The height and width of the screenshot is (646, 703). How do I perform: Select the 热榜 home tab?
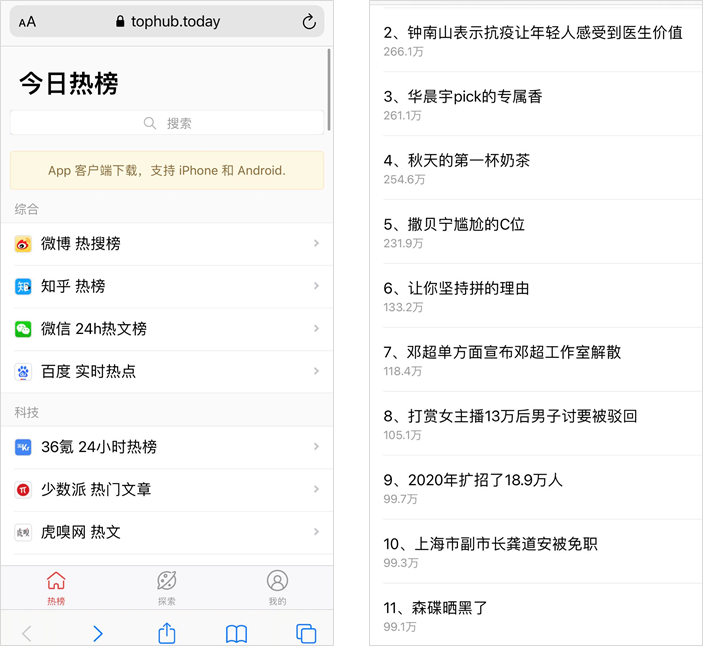[56, 588]
